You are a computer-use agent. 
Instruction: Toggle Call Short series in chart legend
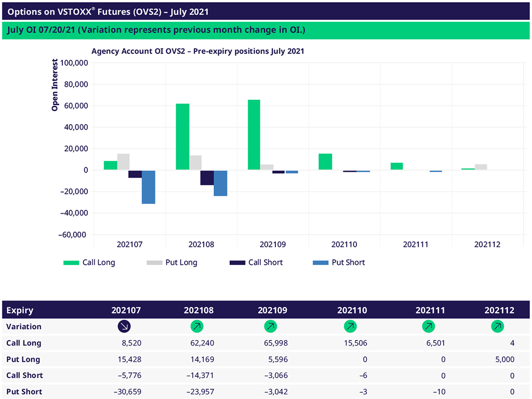(256, 262)
